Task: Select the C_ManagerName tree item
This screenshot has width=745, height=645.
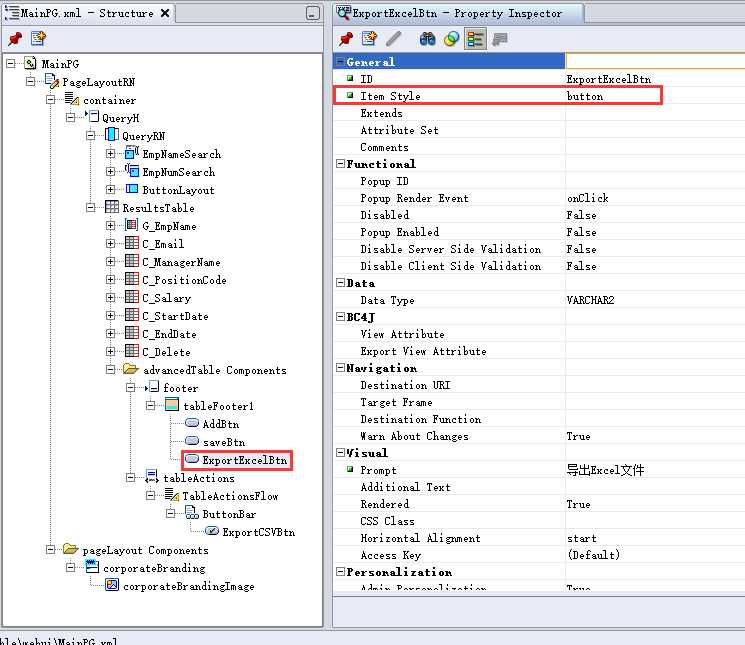Action: [x=181, y=262]
